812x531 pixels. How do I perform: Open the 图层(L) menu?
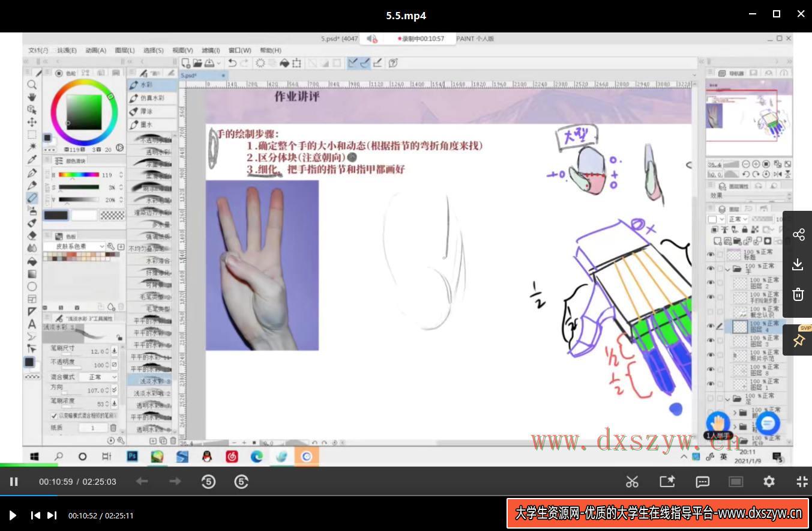click(124, 50)
